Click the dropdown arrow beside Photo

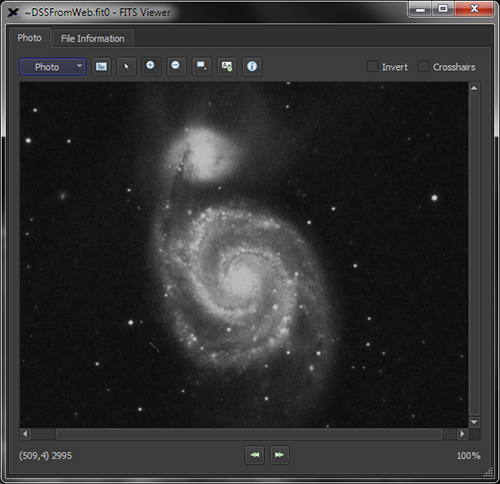79,66
